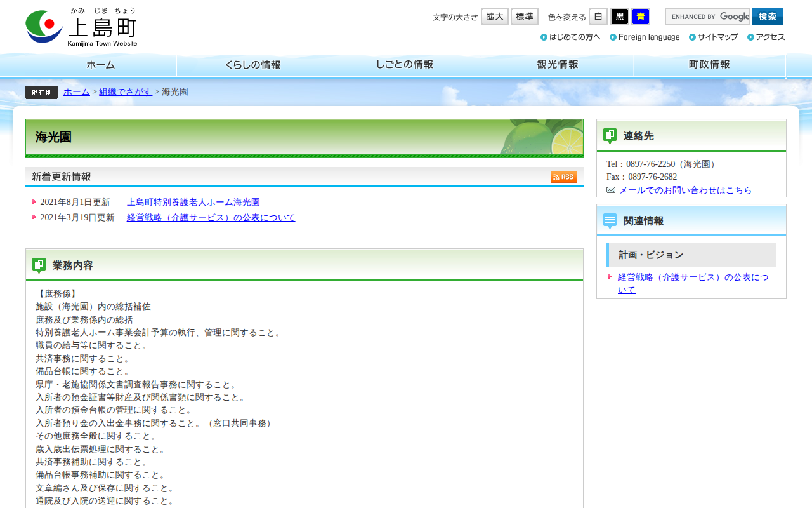Open サイトマップ link
Screen dimensions: 812x508
tap(713, 37)
